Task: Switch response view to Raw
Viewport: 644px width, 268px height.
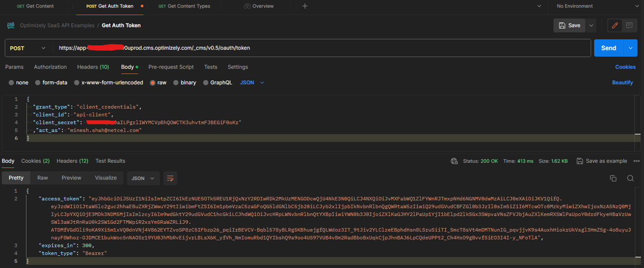Action: (x=43, y=178)
